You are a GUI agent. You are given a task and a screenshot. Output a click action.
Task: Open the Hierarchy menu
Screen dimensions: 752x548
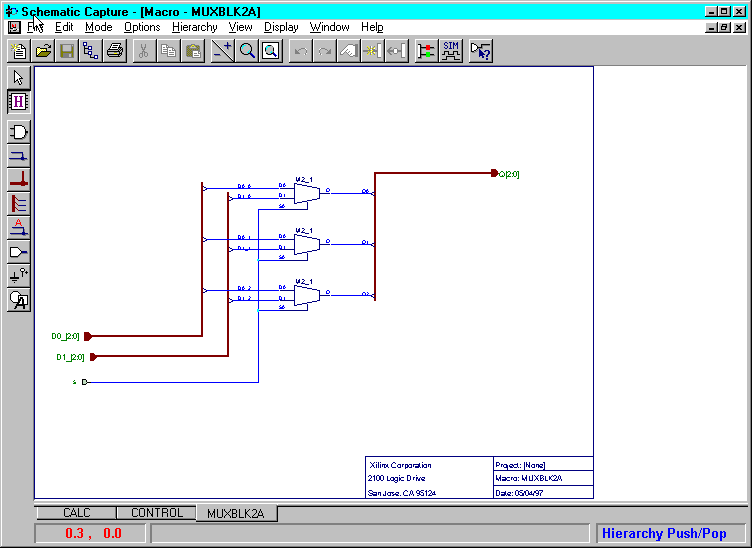point(194,27)
